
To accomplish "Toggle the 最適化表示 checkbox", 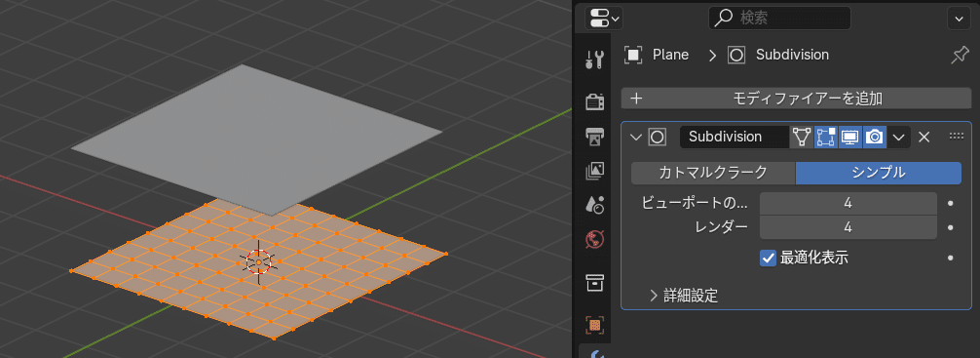I will point(769,258).
